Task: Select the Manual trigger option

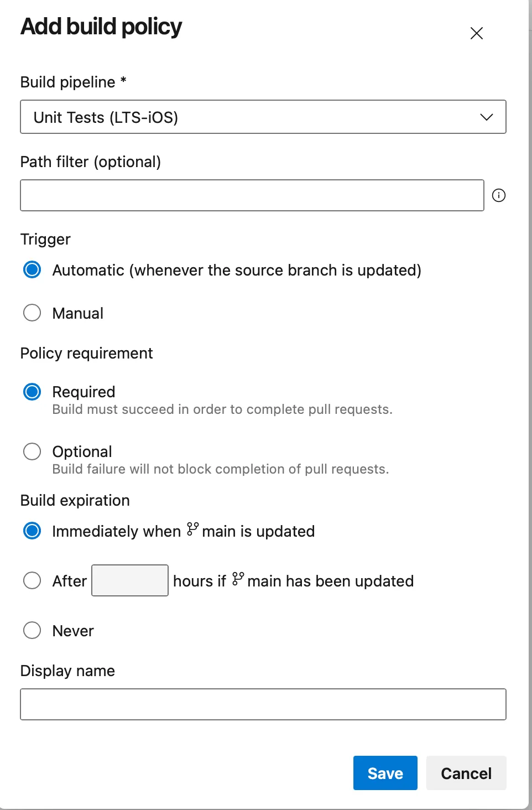Action: [x=32, y=313]
